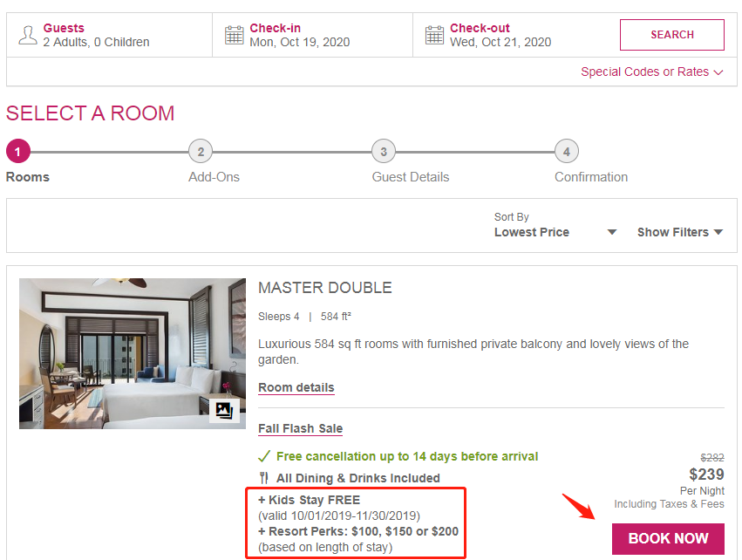
Task: Click the Fall Flash Sale link
Action: (300, 428)
